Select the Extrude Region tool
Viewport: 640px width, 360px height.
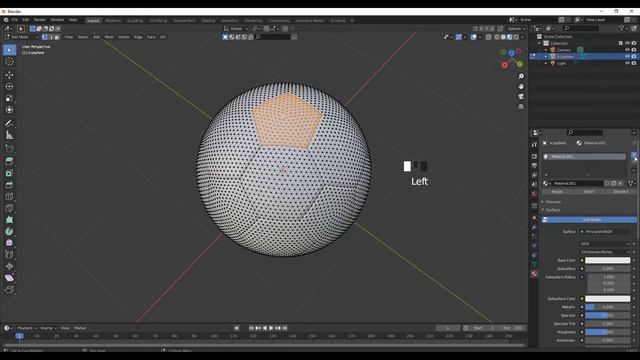[x=9, y=162]
